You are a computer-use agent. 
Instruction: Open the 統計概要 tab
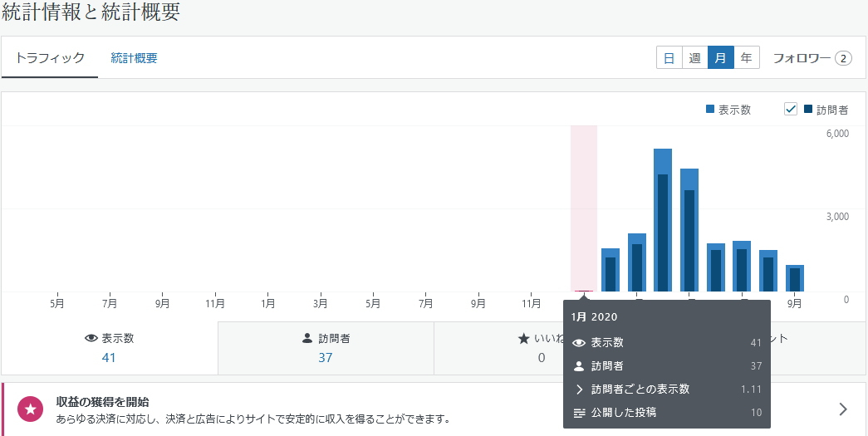click(x=134, y=58)
